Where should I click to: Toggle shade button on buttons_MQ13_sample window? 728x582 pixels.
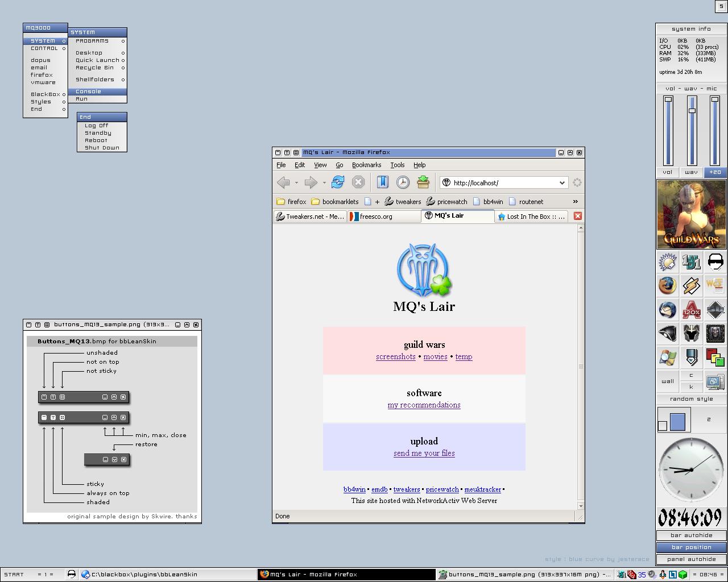coord(28,325)
